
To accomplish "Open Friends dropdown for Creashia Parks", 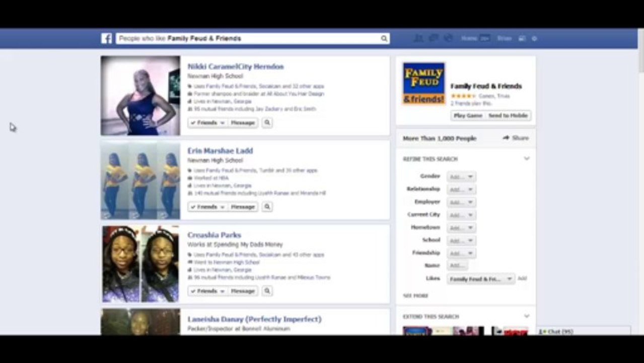I will tap(207, 291).
